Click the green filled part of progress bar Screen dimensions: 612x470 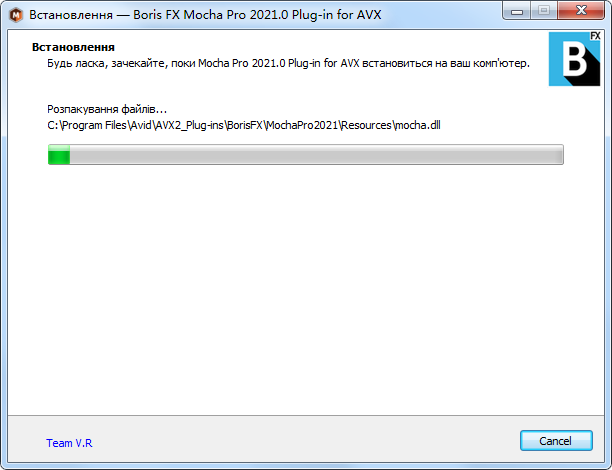[59, 155]
